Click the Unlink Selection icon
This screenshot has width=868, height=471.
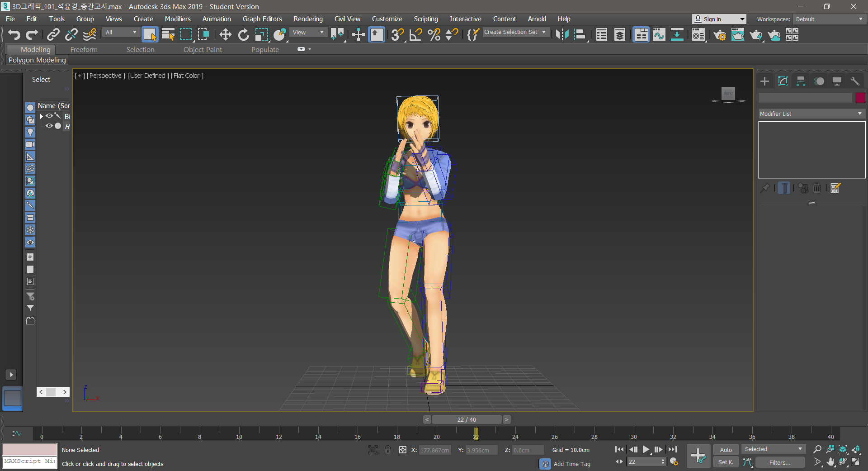(x=71, y=35)
